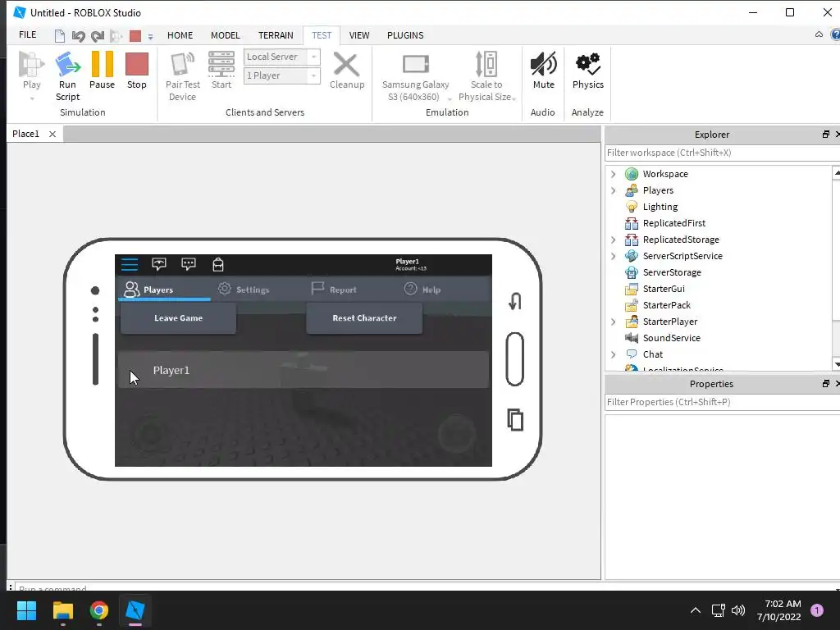Image resolution: width=840 pixels, height=630 pixels.
Task: Open the FILE menu
Action: 27,34
